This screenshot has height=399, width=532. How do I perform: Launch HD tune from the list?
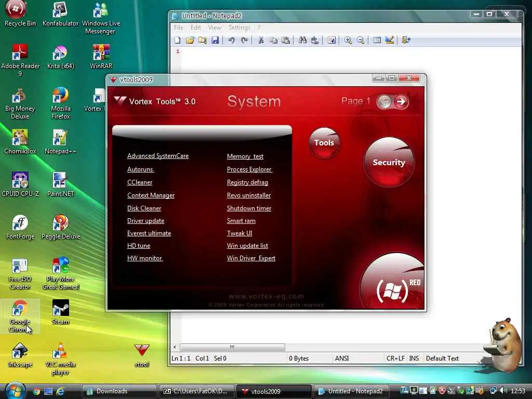[139, 246]
